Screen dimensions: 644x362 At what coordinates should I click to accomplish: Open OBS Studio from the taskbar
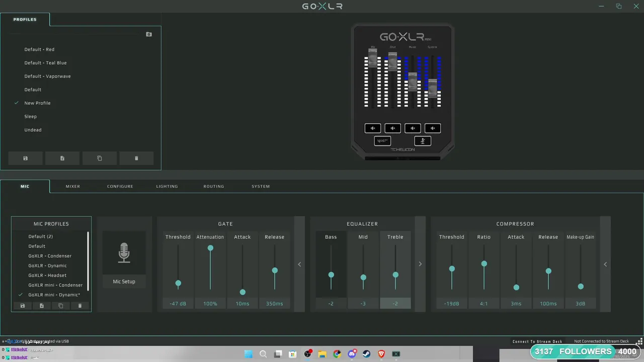(x=307, y=354)
